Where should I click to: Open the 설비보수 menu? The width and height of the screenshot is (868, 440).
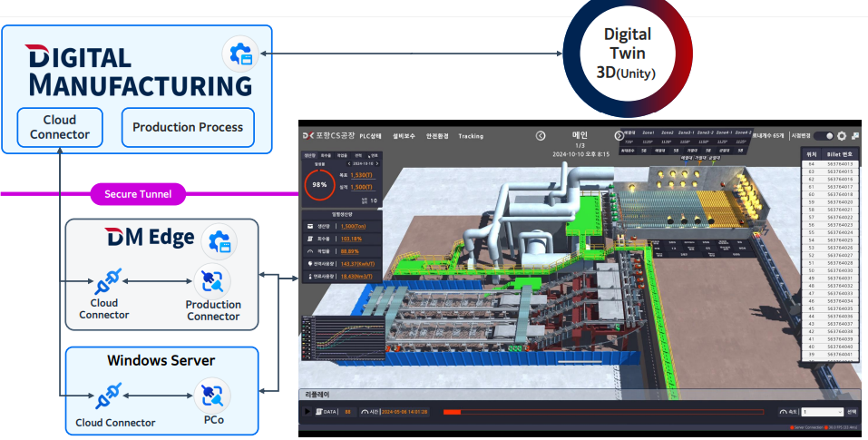[x=404, y=136]
